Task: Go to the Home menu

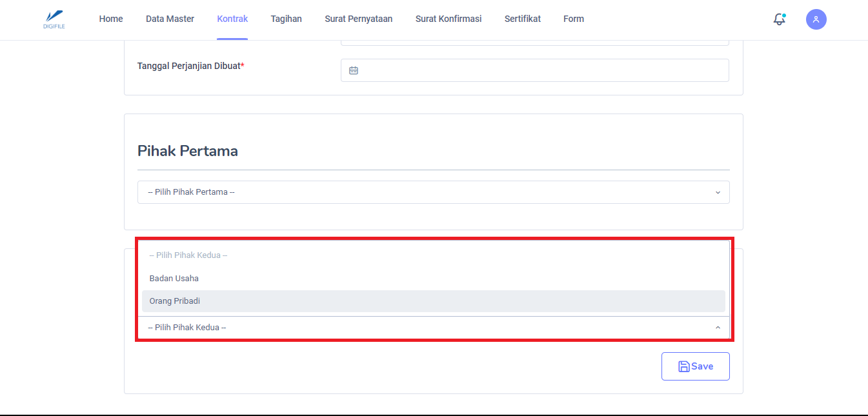Action: point(111,19)
